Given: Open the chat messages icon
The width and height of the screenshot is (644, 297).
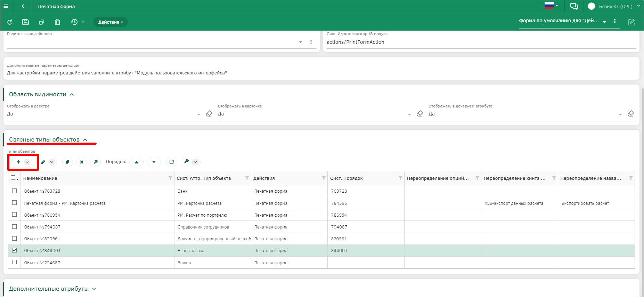Looking at the screenshot, I should 574,6.
